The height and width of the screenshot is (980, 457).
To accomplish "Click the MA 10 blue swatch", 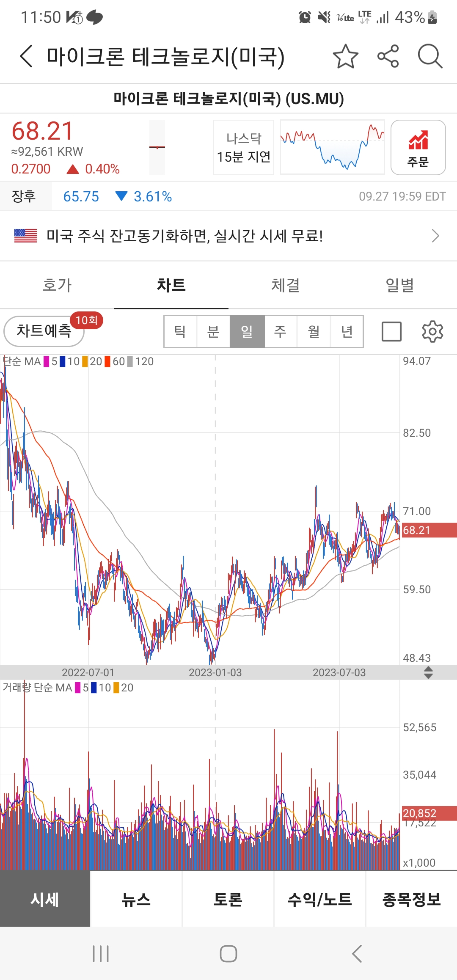I will click(x=63, y=361).
